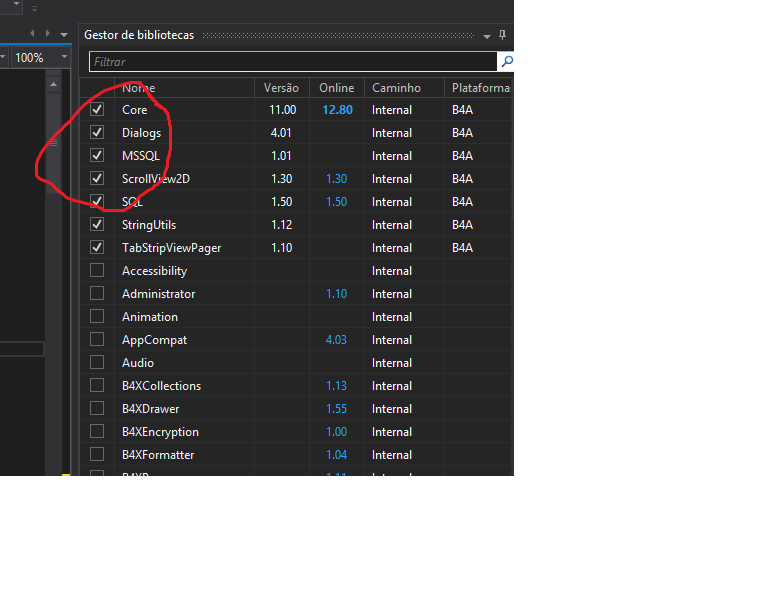
Task: Open B4XEncryption online version 1.00 link
Action: pos(337,432)
